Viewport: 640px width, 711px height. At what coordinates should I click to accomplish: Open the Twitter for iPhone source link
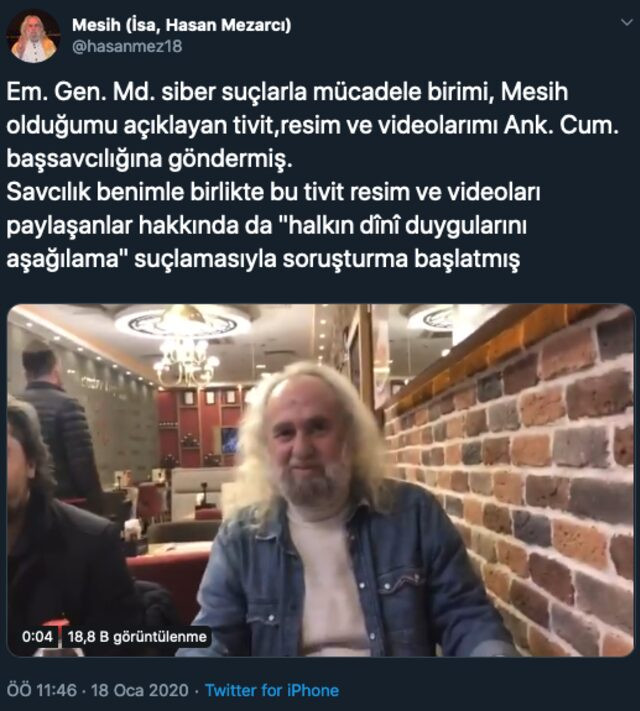(x=272, y=690)
